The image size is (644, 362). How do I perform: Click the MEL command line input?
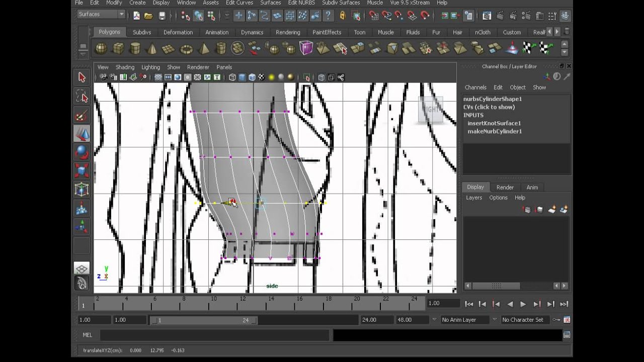coord(215,335)
